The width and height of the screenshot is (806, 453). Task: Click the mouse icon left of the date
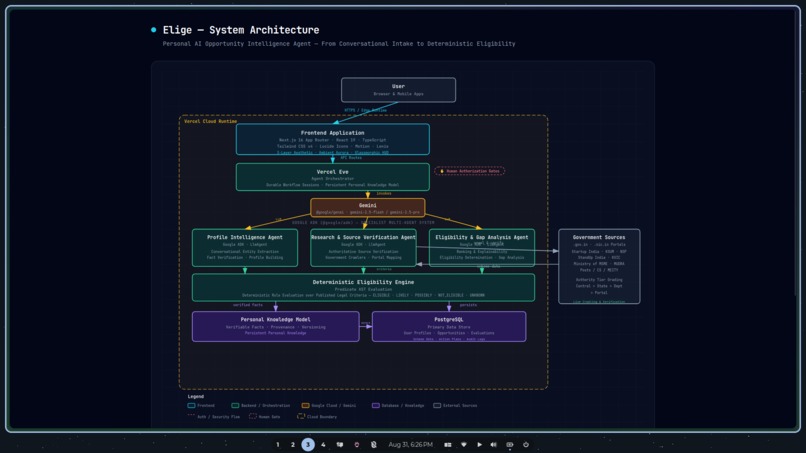point(374,445)
